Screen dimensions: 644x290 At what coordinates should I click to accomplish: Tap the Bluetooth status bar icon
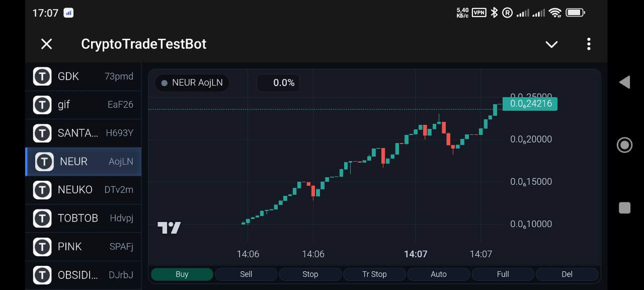coord(493,13)
